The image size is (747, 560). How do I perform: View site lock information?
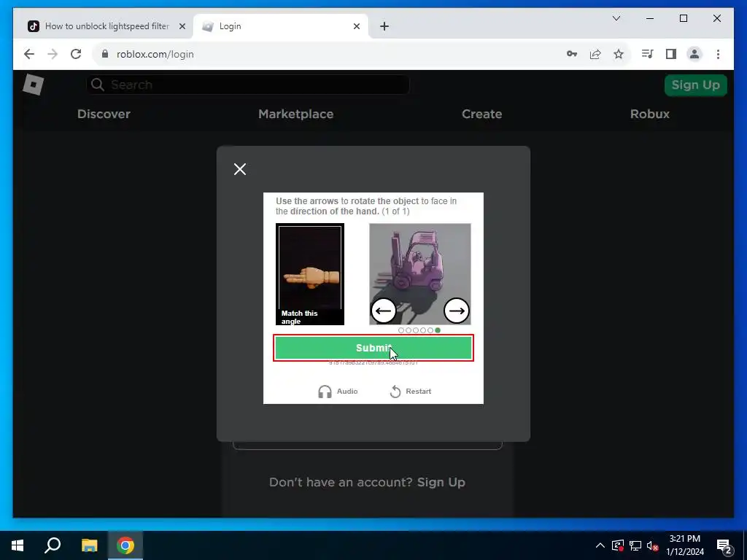coord(105,54)
